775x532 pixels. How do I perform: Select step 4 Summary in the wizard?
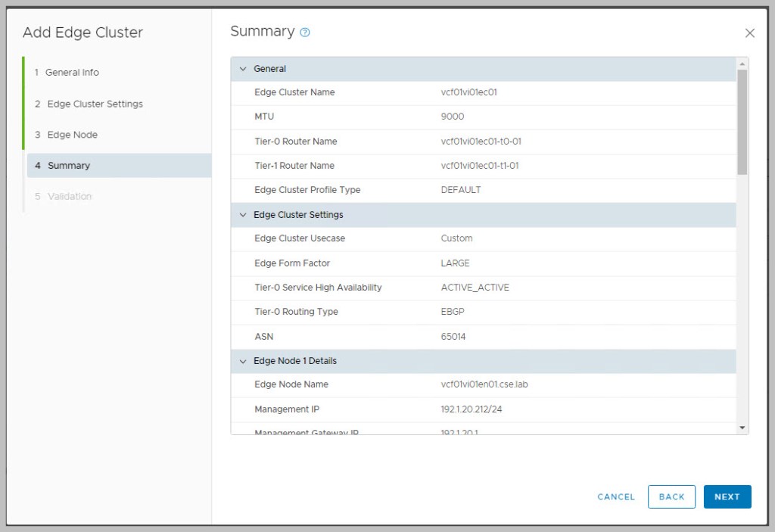tap(68, 166)
